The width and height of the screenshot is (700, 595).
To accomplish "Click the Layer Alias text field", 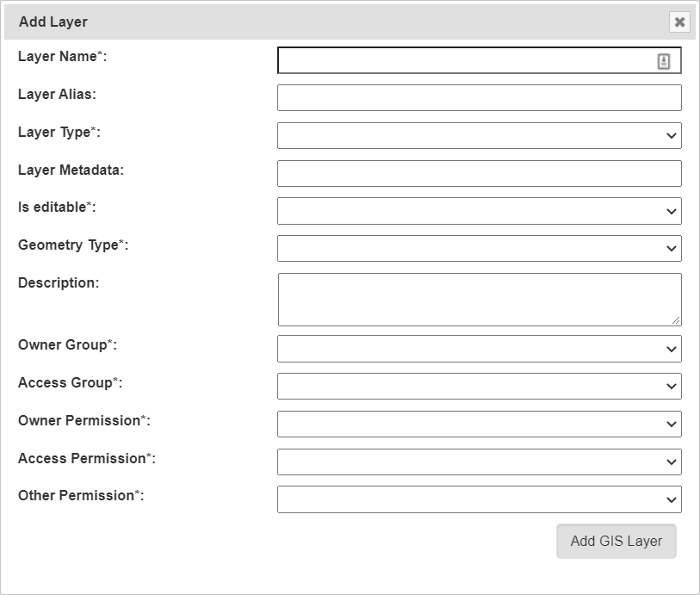I will [479, 98].
